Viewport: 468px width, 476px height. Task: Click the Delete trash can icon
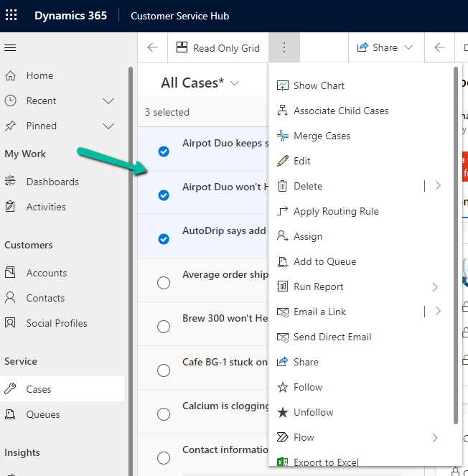282,186
